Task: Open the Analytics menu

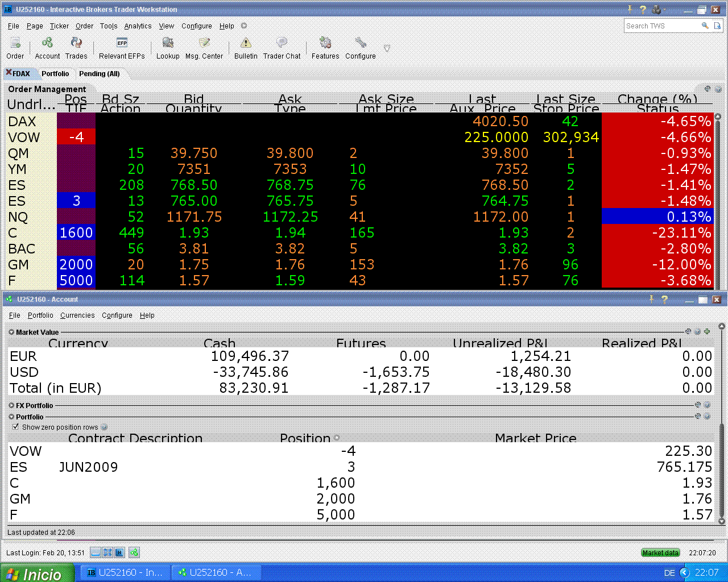Action: [138, 26]
